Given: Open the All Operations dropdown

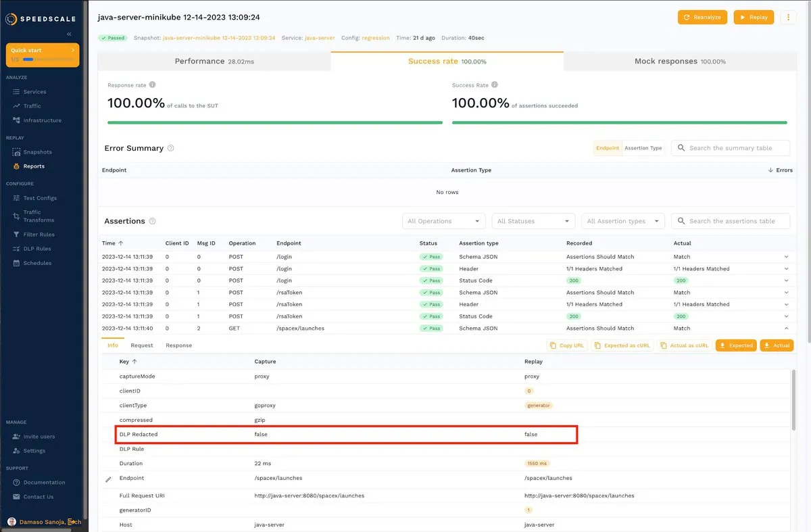Looking at the screenshot, I should (x=444, y=221).
